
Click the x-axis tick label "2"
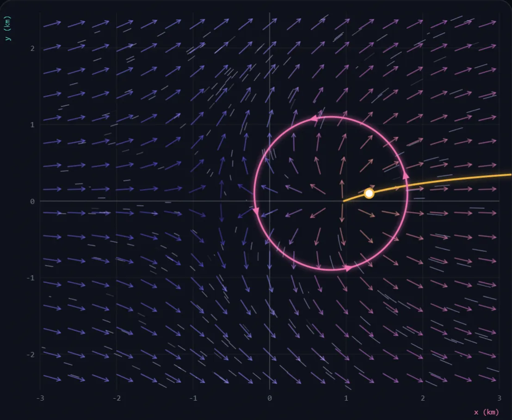pos(423,398)
